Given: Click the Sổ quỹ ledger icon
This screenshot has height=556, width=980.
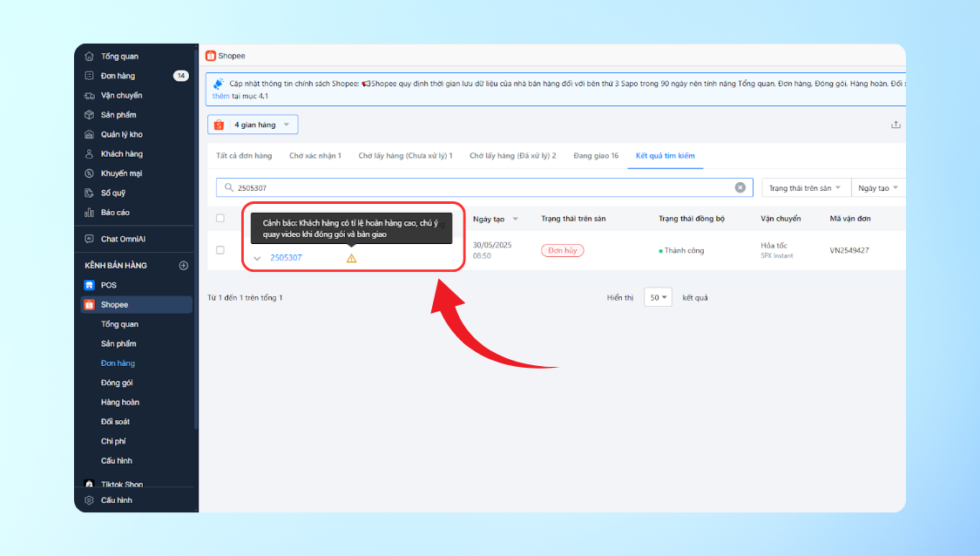Looking at the screenshot, I should coord(89,193).
